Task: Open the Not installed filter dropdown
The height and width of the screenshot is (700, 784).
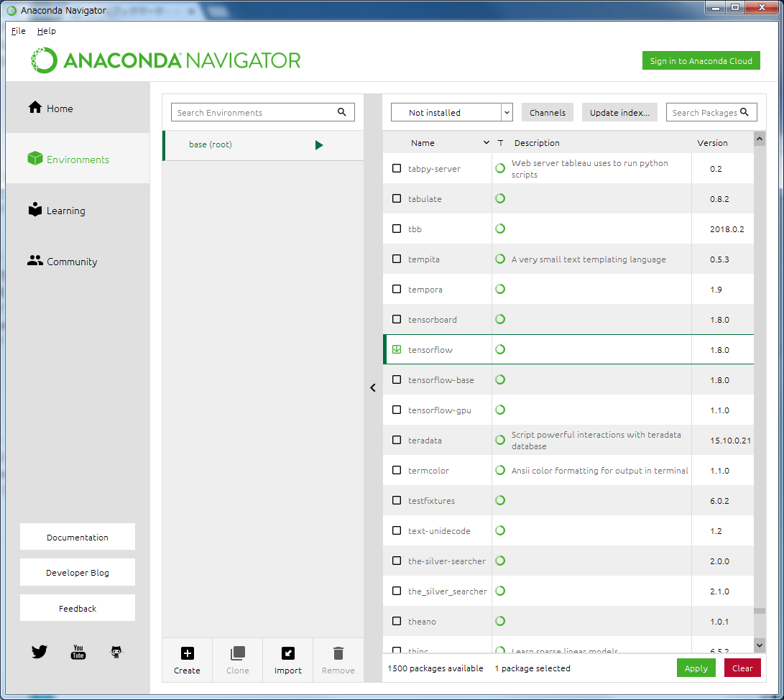Action: 451,112
